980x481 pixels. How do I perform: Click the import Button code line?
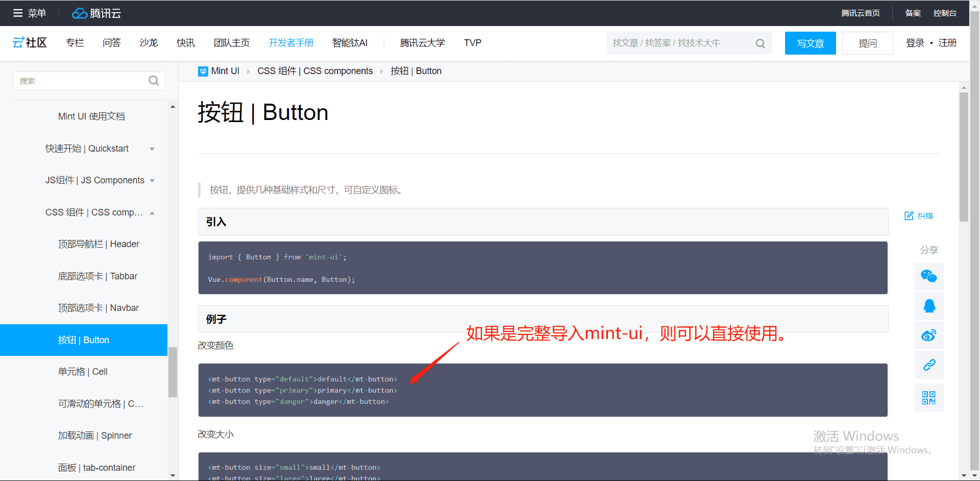tap(277, 257)
